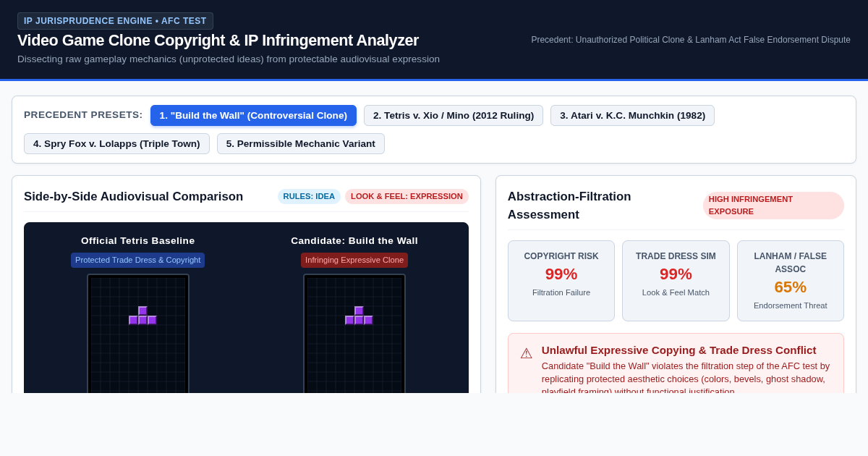Click the Official Tetris Baseline title

pos(138,241)
